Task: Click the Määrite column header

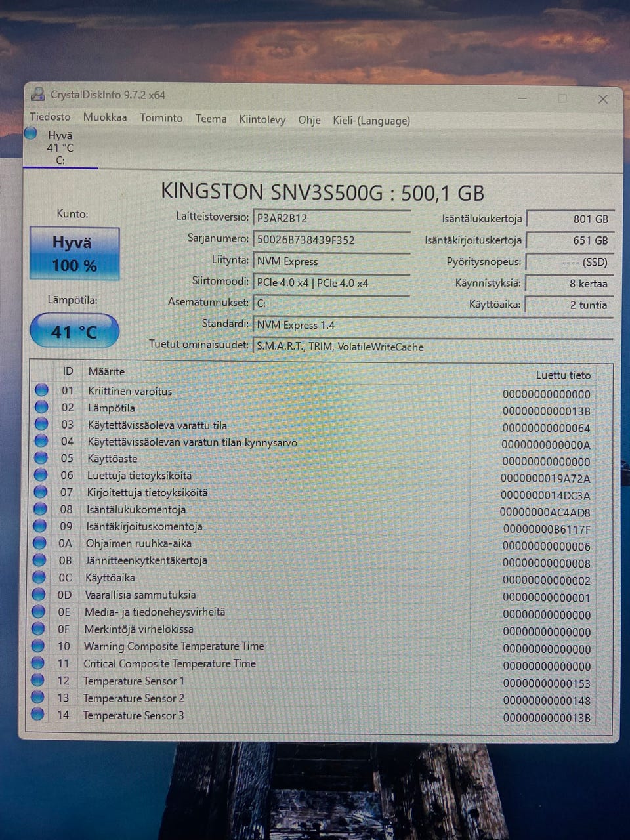Action: (x=106, y=371)
